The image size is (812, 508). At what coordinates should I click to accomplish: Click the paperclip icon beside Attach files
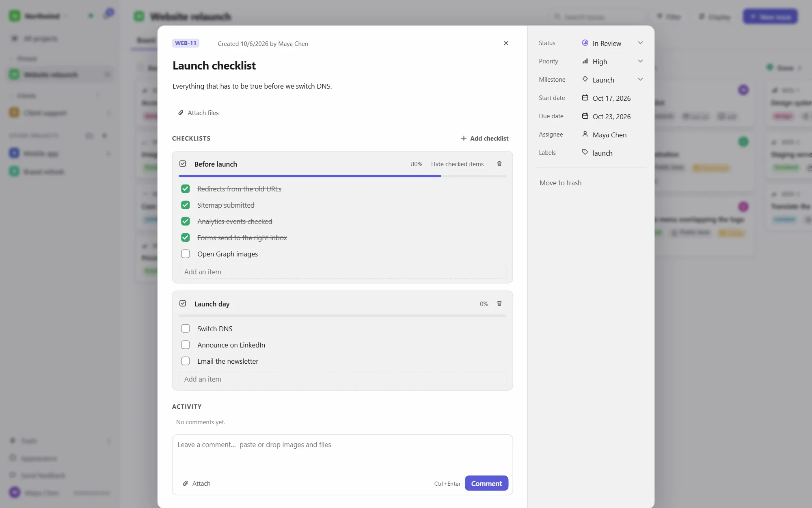(181, 113)
